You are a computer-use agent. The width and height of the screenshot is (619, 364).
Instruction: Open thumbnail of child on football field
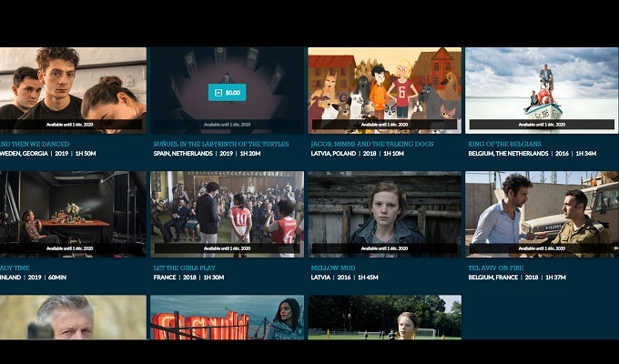(x=384, y=318)
